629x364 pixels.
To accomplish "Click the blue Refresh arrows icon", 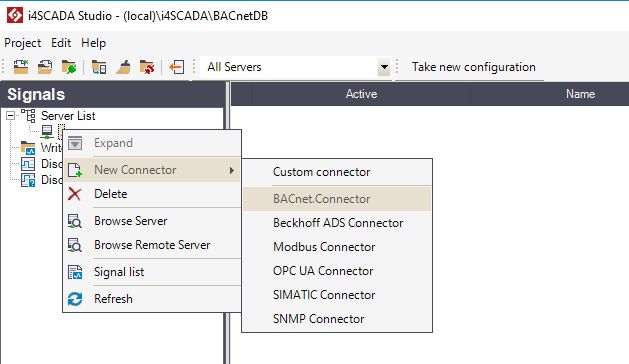I will tap(75, 299).
